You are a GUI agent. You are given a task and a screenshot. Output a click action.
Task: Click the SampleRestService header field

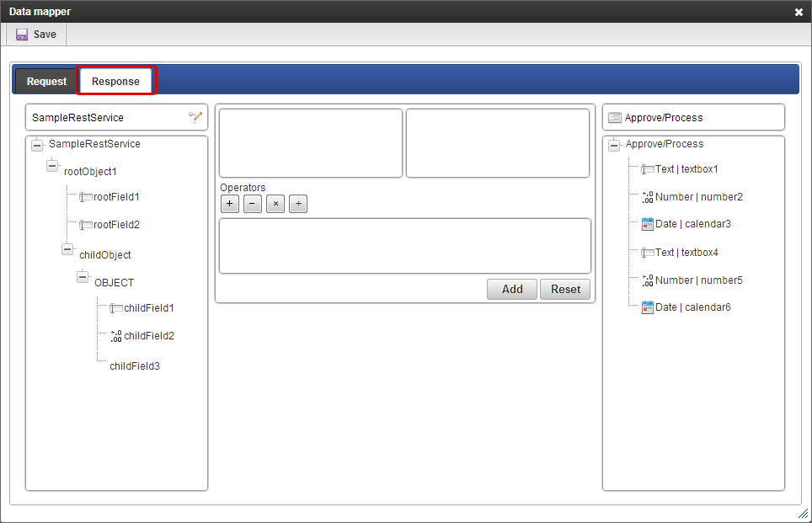point(116,118)
